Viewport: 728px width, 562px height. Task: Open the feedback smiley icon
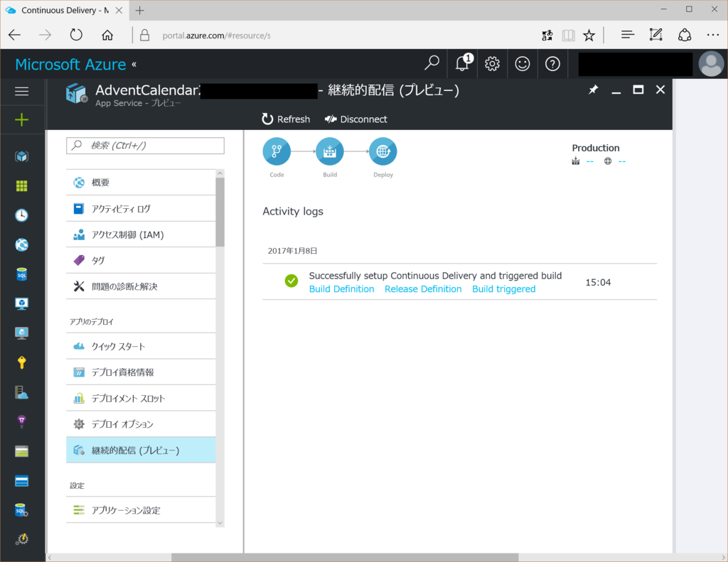tap(523, 63)
